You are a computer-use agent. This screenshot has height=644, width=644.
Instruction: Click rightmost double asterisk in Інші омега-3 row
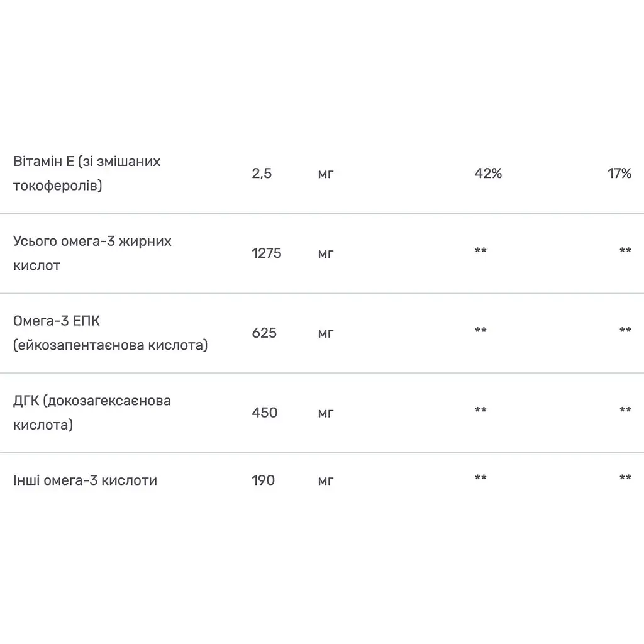point(625,477)
